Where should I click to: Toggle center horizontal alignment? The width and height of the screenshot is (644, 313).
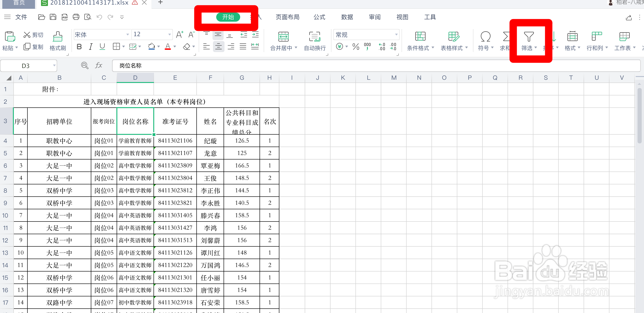tap(218, 47)
